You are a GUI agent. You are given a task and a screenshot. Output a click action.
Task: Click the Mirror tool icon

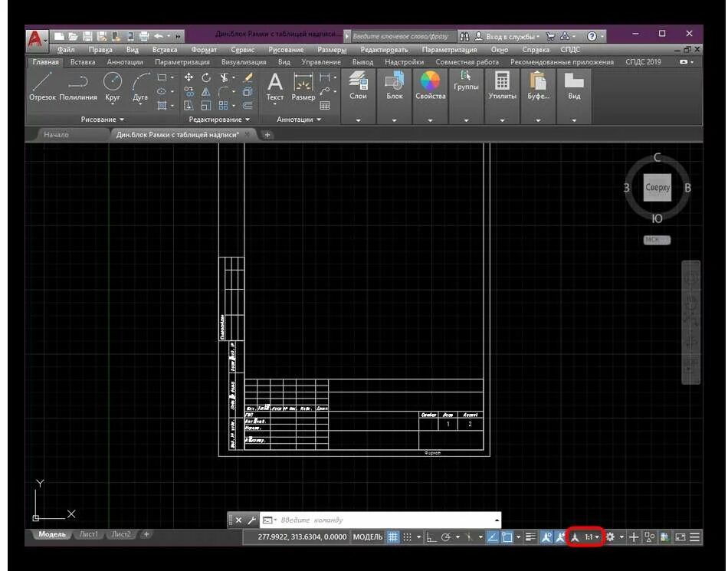coord(205,92)
